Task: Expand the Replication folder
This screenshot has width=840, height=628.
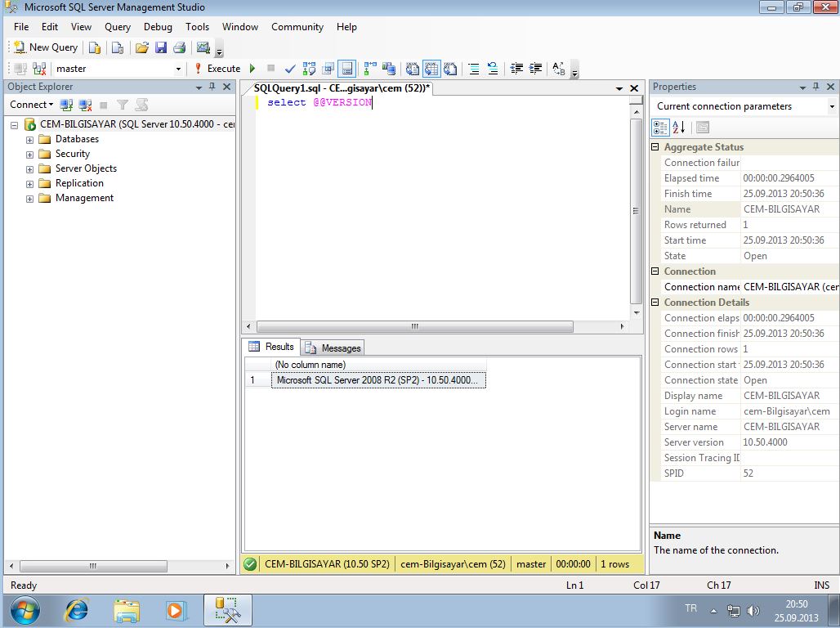Action: click(29, 184)
